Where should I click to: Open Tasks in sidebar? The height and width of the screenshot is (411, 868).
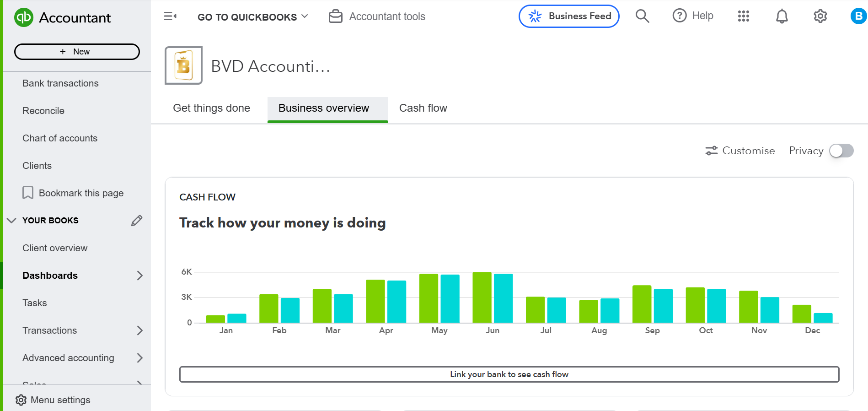coord(35,303)
